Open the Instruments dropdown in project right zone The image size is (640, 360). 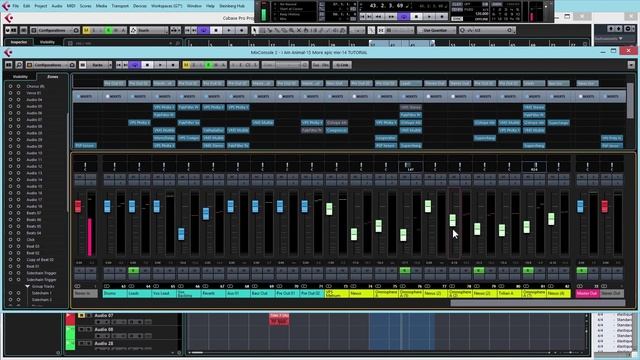[x=608, y=39]
